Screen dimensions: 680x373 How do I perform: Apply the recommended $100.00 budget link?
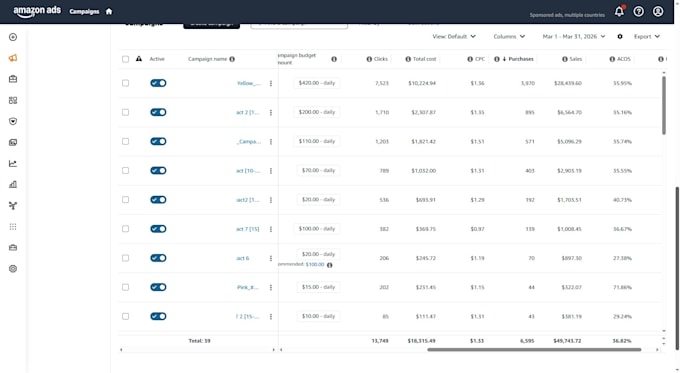[315, 265]
